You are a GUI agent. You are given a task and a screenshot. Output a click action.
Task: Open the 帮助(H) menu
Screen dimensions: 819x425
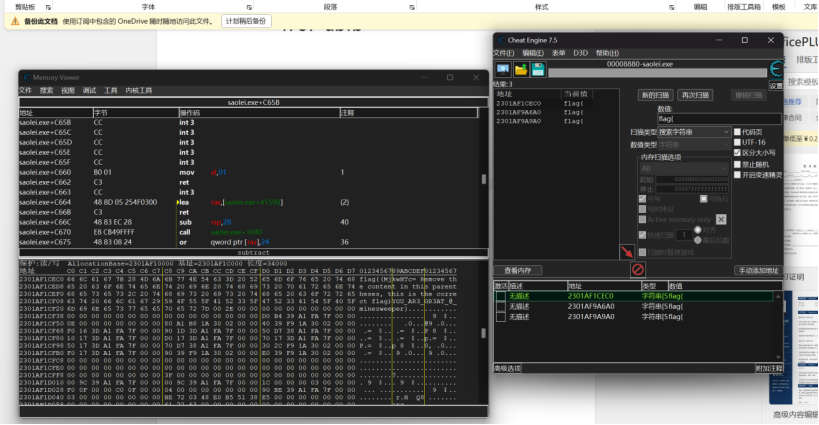607,53
